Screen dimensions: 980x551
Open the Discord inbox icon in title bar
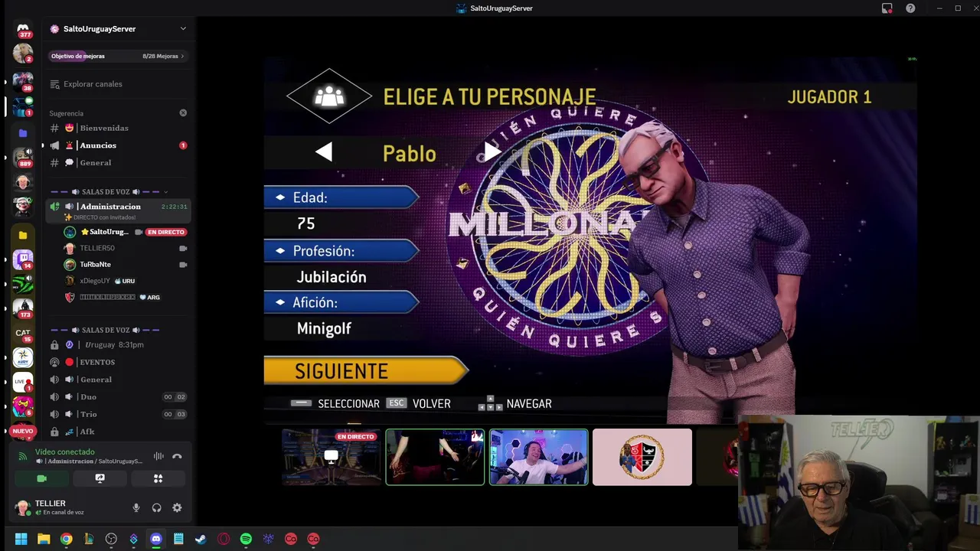(887, 8)
